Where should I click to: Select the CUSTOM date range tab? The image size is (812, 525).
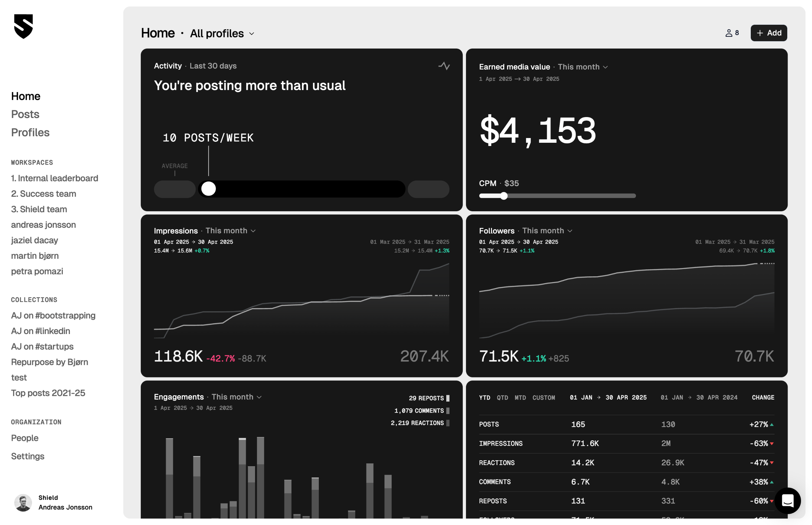click(x=543, y=397)
